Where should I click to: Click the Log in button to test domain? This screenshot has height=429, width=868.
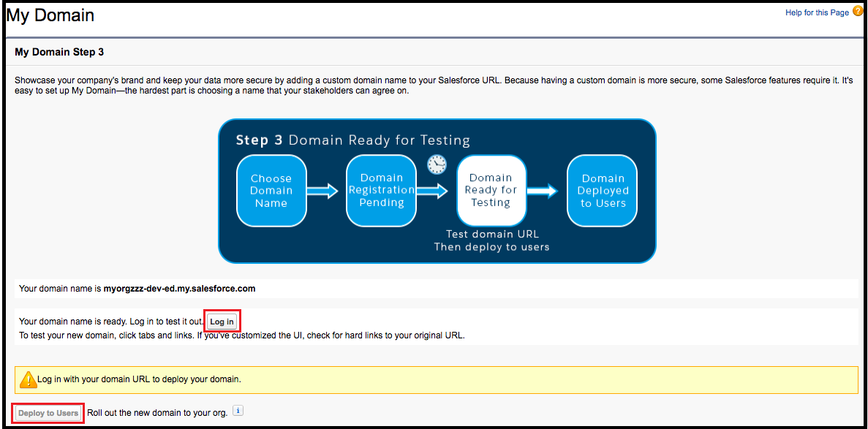[222, 320]
